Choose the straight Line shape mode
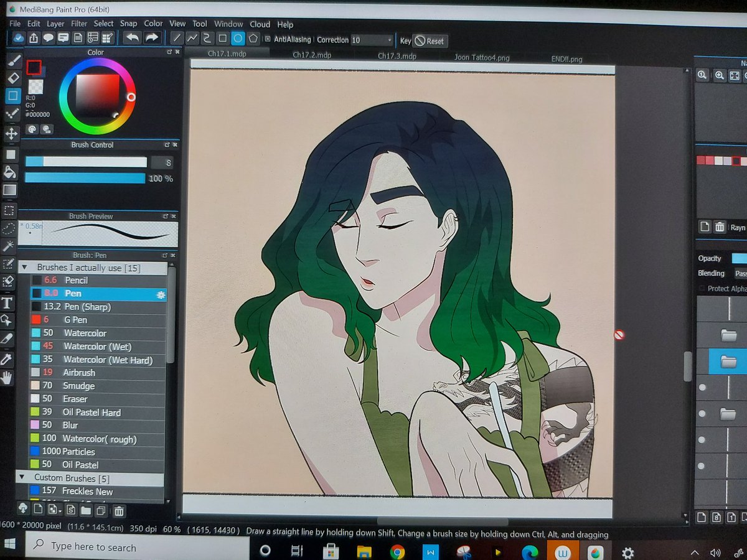Image resolution: width=747 pixels, height=560 pixels. coord(177,39)
